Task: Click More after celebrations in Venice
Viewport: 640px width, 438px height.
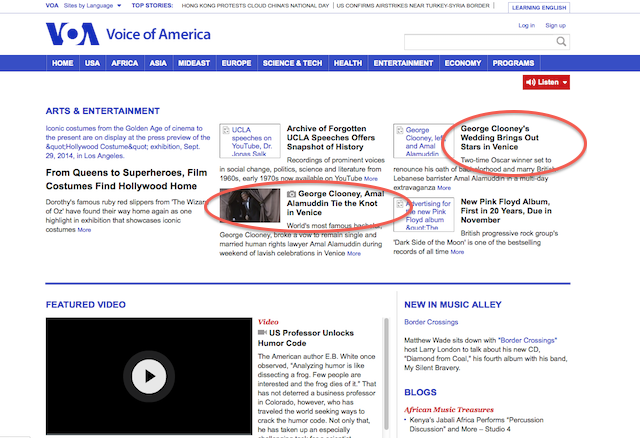Action: click(x=354, y=253)
